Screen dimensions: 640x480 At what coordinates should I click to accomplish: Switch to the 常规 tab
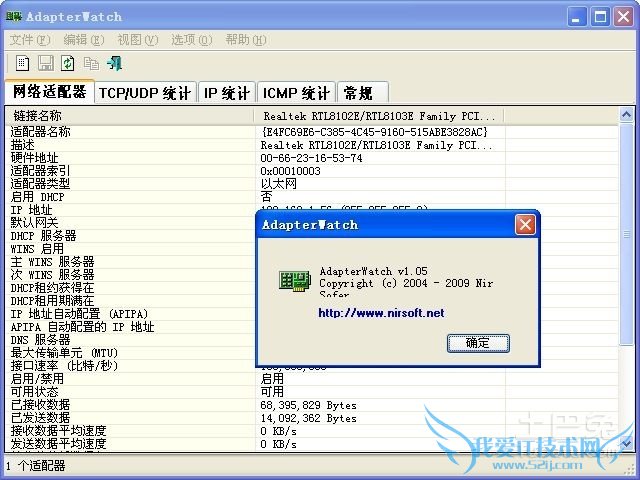[362, 93]
